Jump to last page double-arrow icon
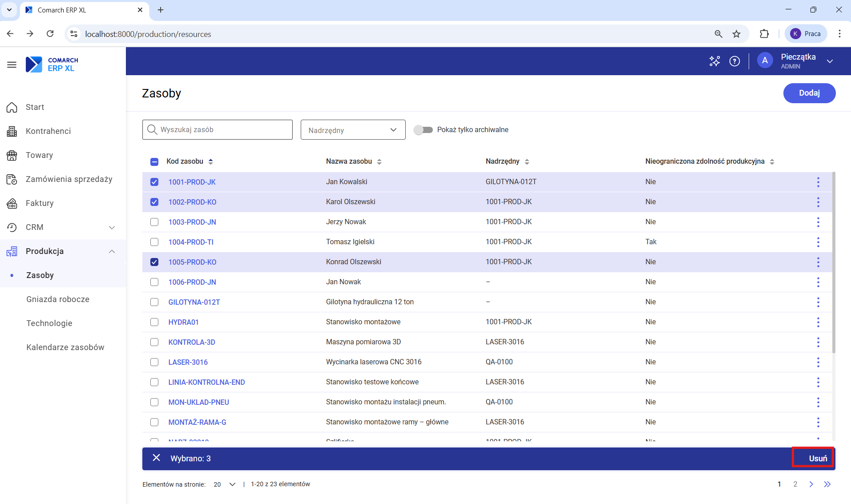The image size is (851, 504). (827, 484)
